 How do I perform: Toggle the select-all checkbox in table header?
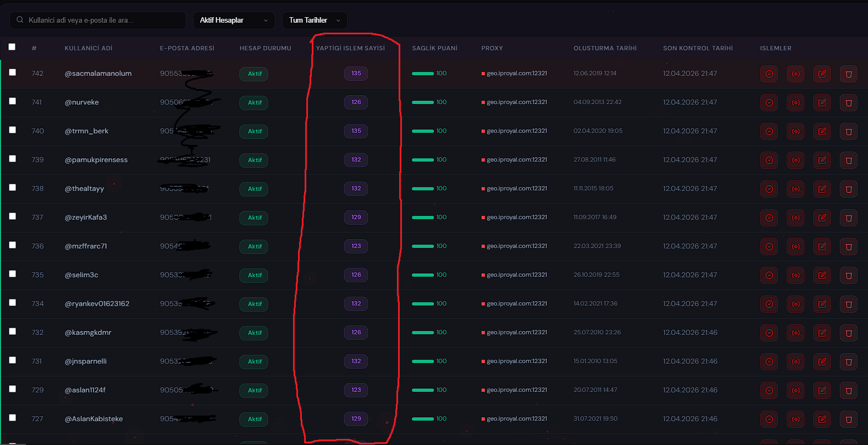[12, 47]
